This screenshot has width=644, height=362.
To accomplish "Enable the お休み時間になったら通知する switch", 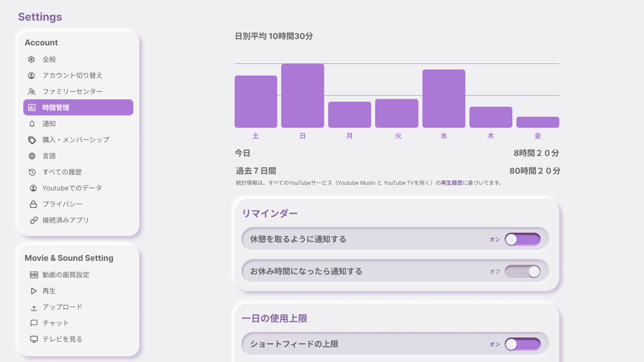I will click(x=522, y=272).
